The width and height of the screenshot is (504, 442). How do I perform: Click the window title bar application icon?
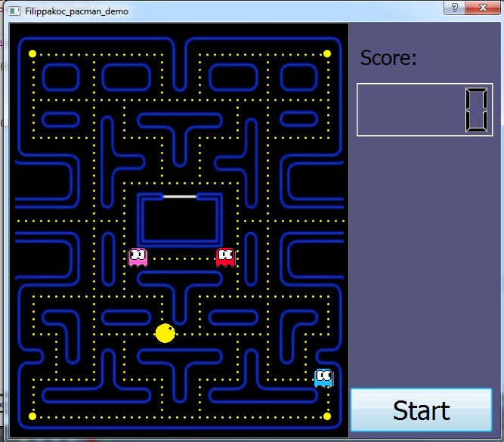pyautogui.click(x=14, y=11)
